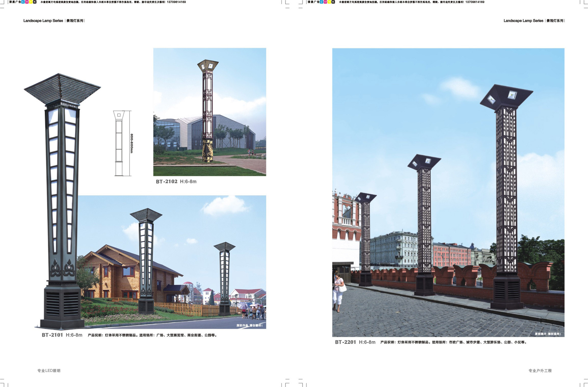Click the BT-2102 H:6-8m caption
The height and width of the screenshot is (387, 588).
point(176,182)
